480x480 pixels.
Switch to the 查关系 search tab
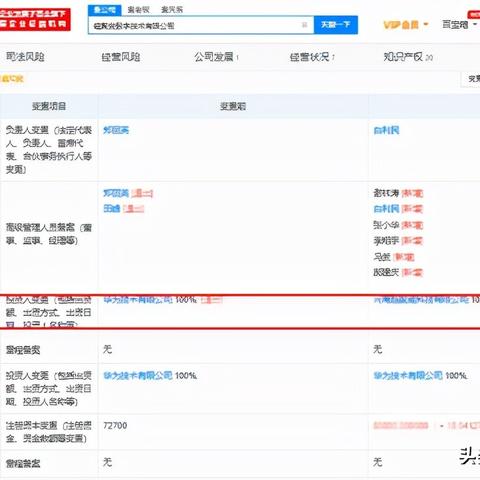172,10
